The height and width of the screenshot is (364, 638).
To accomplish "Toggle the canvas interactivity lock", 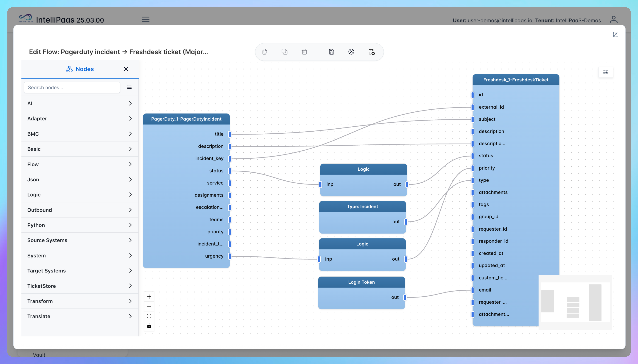I will point(149,326).
